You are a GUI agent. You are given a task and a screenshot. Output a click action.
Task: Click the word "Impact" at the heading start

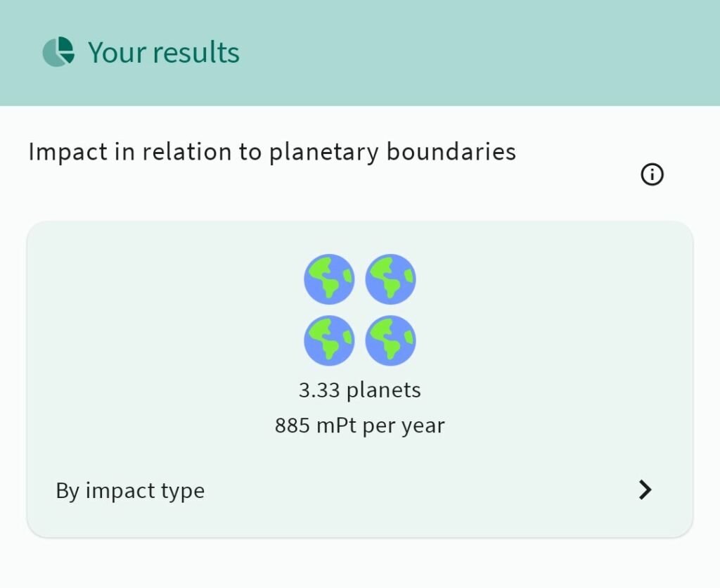(x=68, y=152)
